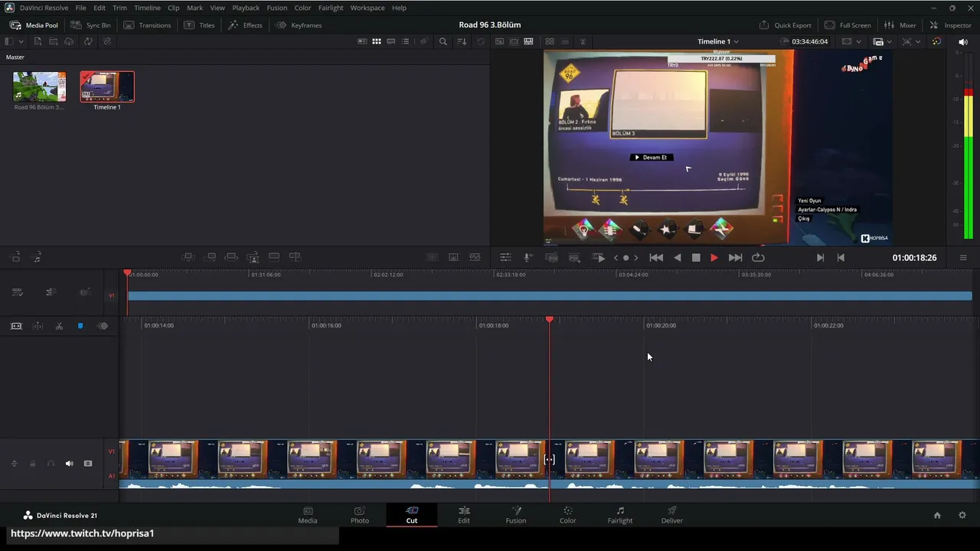
Task: Click the split clip scissors icon
Action: pos(59,326)
